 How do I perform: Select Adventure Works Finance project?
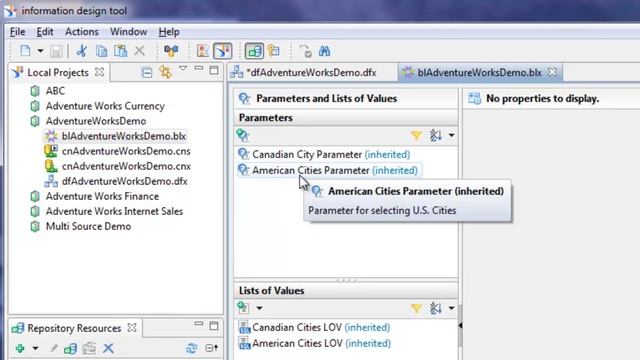coord(102,196)
